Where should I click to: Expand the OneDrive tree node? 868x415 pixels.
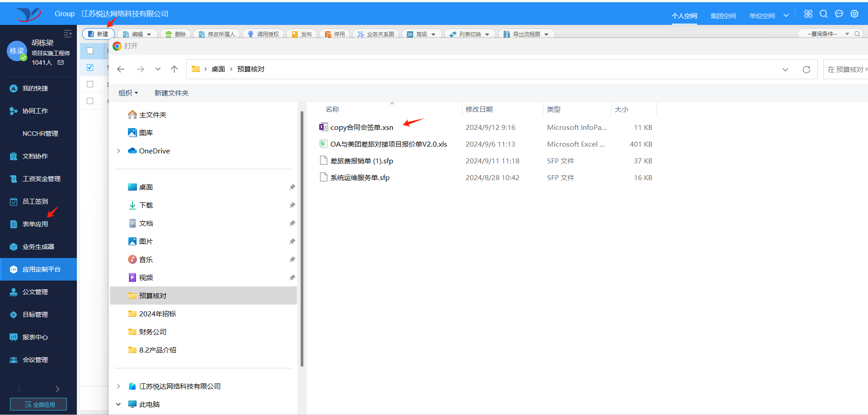tap(119, 151)
